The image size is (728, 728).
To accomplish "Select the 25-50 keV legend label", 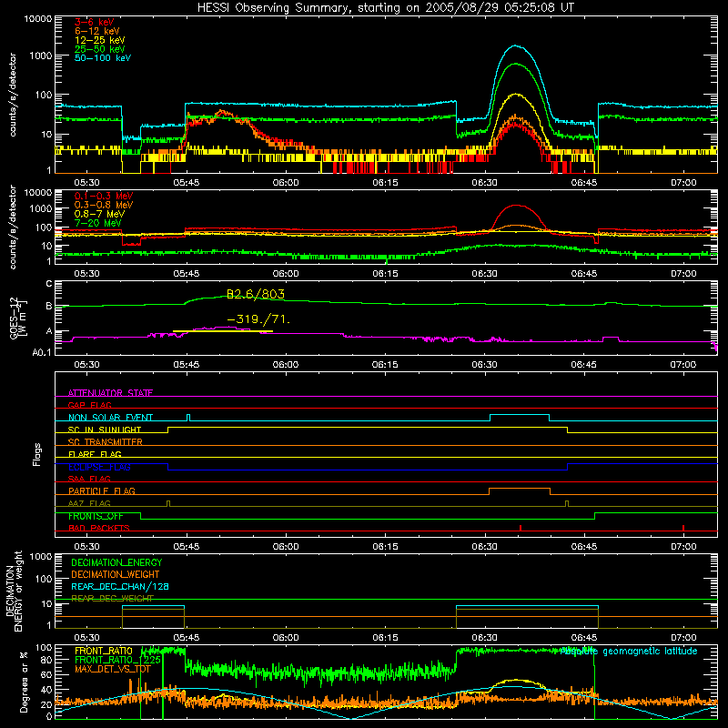I will pyautogui.click(x=100, y=49).
